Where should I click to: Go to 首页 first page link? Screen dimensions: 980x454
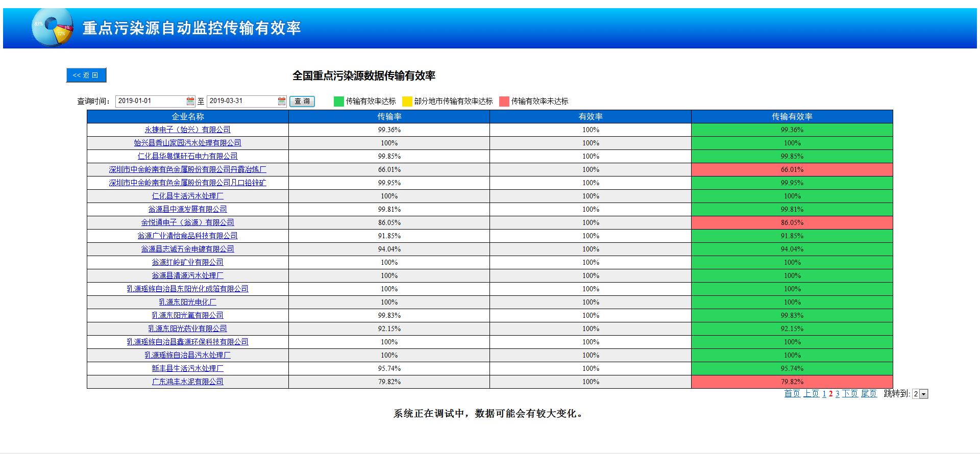pyautogui.click(x=792, y=394)
